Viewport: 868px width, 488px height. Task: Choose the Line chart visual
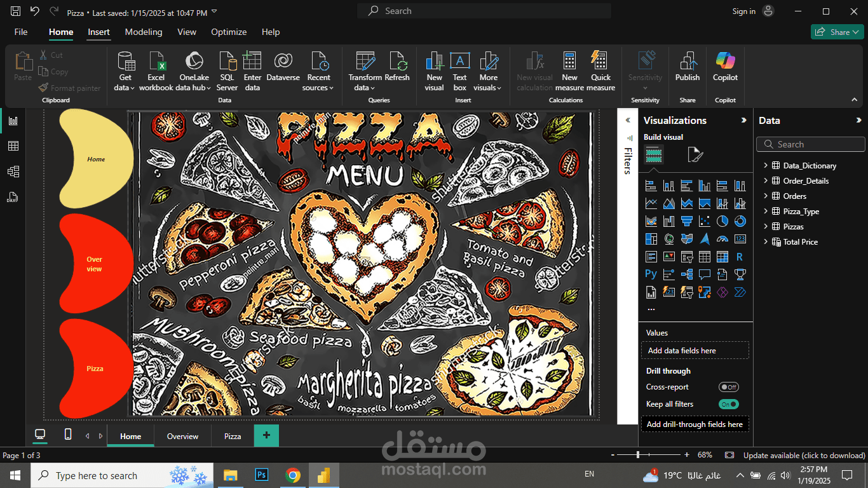click(651, 203)
